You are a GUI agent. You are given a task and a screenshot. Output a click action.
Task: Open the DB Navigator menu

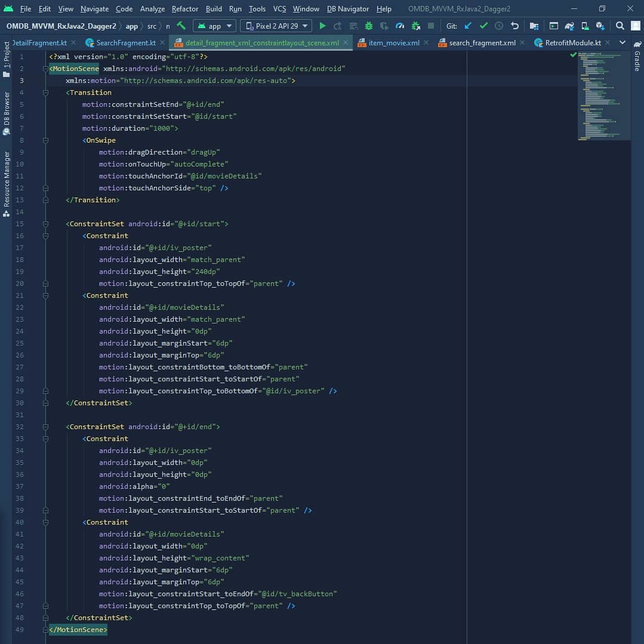click(x=347, y=8)
